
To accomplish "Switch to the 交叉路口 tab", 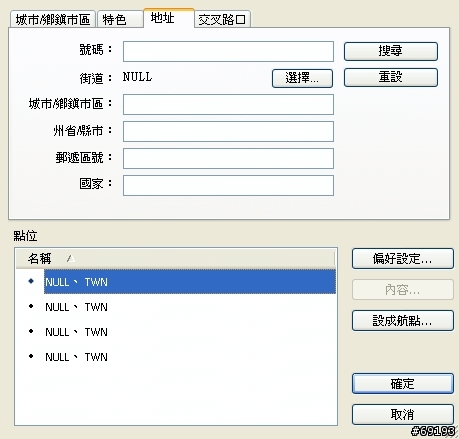I will [x=222, y=19].
